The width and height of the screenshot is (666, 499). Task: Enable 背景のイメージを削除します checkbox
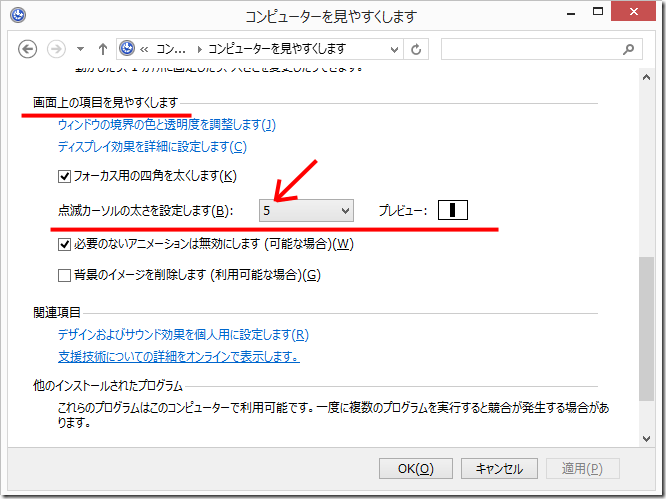pos(66,275)
